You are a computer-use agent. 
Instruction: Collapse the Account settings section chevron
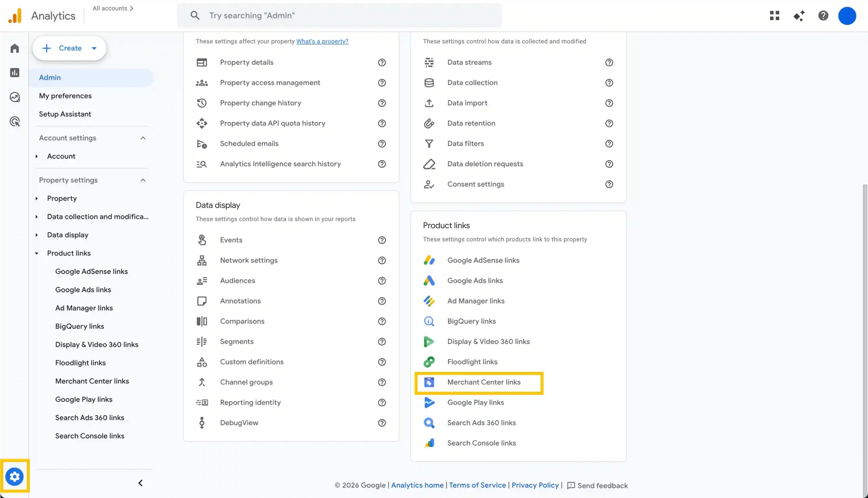coord(143,138)
